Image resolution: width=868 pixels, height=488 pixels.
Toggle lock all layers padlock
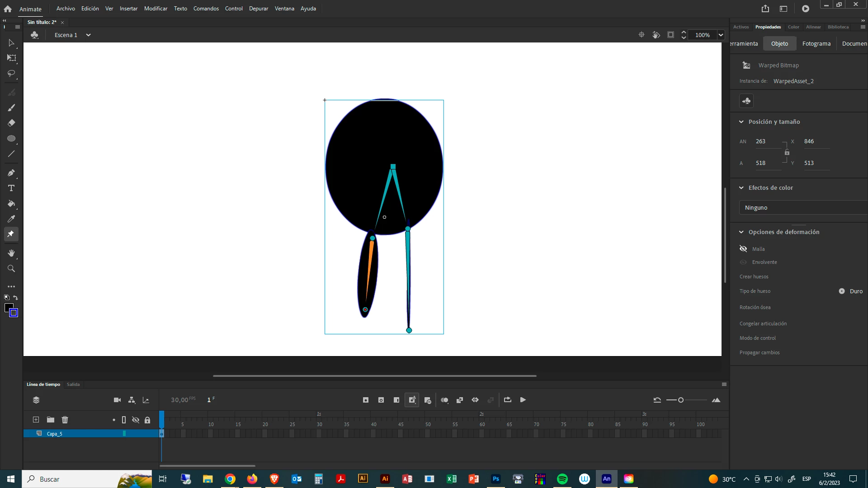[x=147, y=420]
